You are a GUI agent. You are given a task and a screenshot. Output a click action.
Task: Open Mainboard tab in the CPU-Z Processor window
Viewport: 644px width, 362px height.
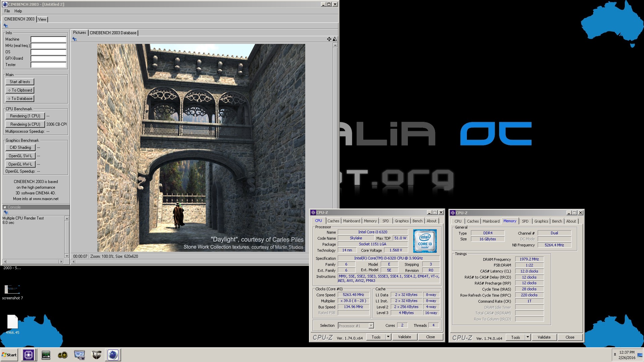pos(352,221)
